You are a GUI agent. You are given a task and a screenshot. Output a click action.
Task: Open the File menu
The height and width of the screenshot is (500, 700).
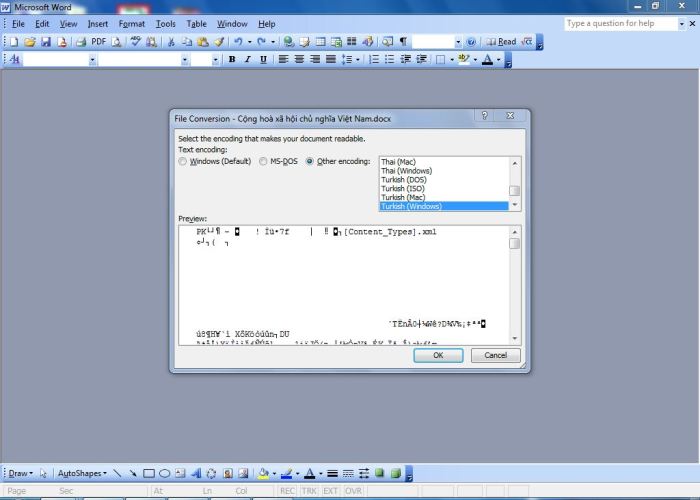[18, 24]
